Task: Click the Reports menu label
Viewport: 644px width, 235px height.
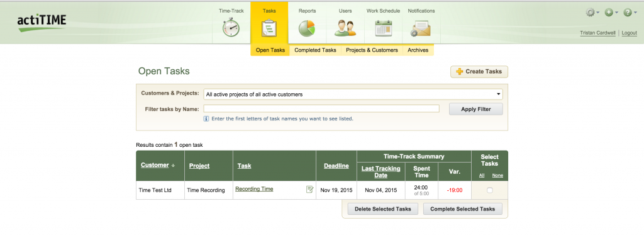Action: click(307, 11)
